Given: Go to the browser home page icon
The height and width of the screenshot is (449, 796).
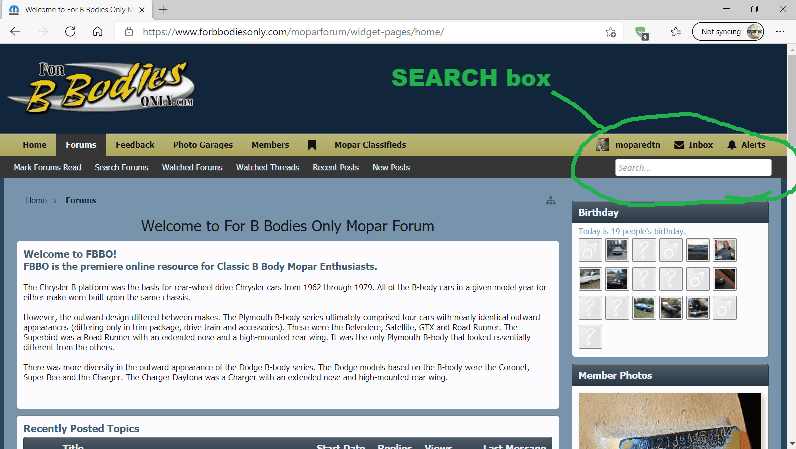Looking at the screenshot, I should (97, 31).
